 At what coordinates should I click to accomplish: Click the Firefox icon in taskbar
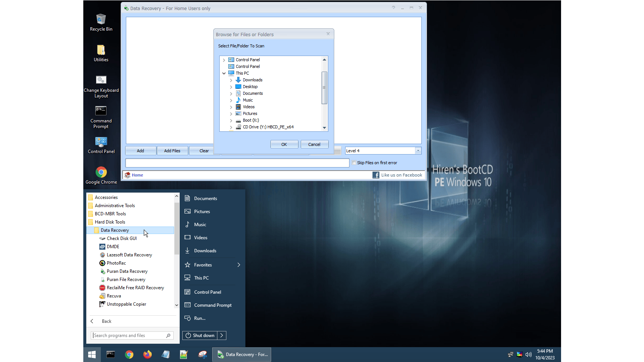[x=148, y=354]
